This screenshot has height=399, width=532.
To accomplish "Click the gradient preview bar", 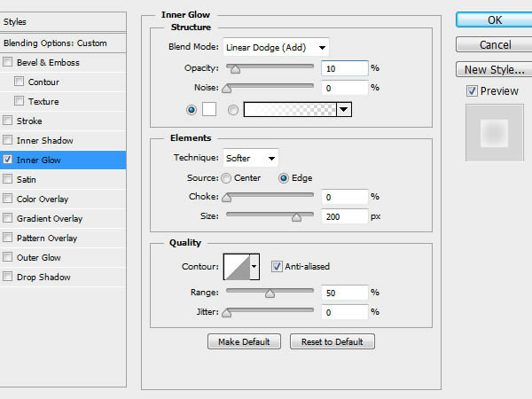I will pyautogui.click(x=290, y=110).
